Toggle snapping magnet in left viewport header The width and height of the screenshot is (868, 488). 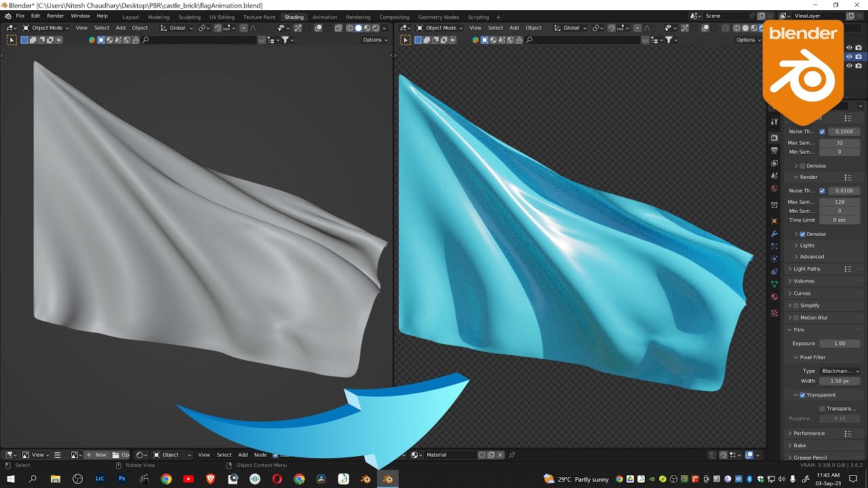click(218, 28)
